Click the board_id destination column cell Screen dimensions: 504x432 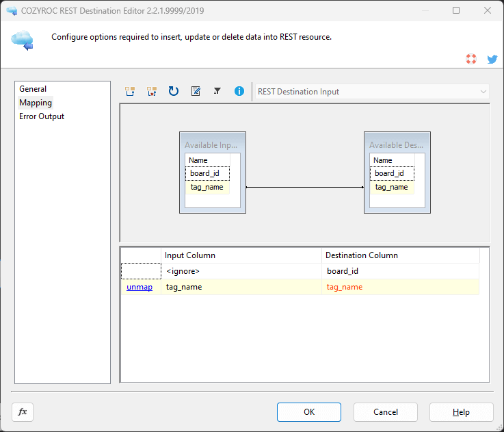[400, 271]
